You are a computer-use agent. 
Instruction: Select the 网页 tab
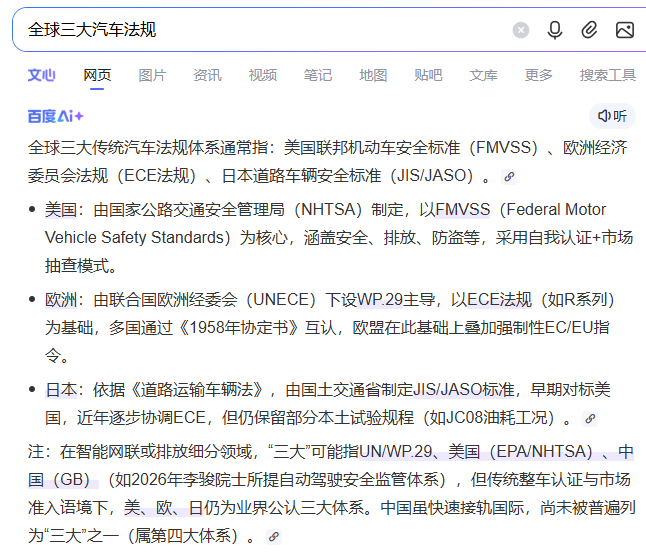pyautogui.click(x=97, y=75)
